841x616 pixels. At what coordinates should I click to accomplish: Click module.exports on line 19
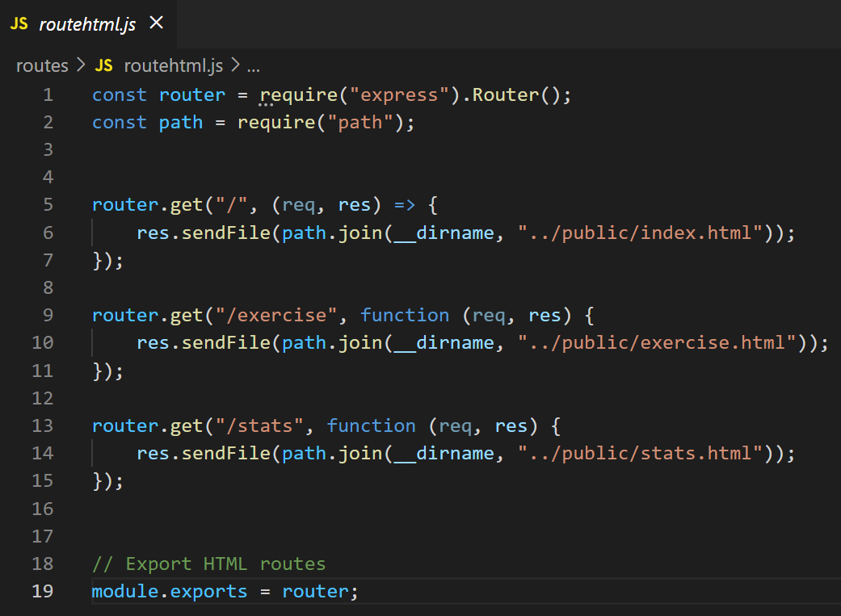pyautogui.click(x=170, y=591)
